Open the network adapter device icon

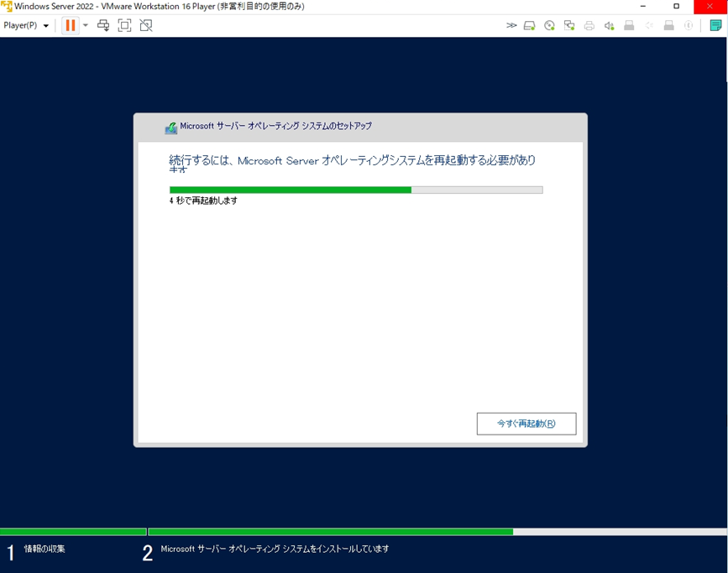[x=569, y=25]
